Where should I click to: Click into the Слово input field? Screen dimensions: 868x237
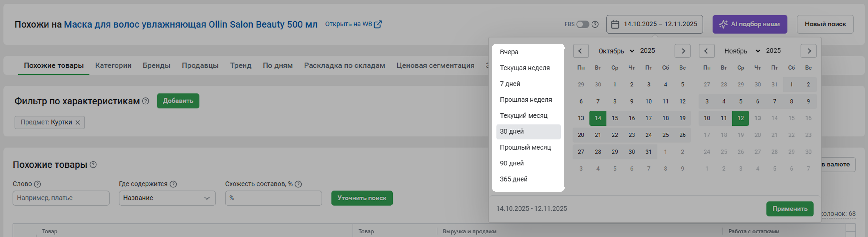coord(61,198)
